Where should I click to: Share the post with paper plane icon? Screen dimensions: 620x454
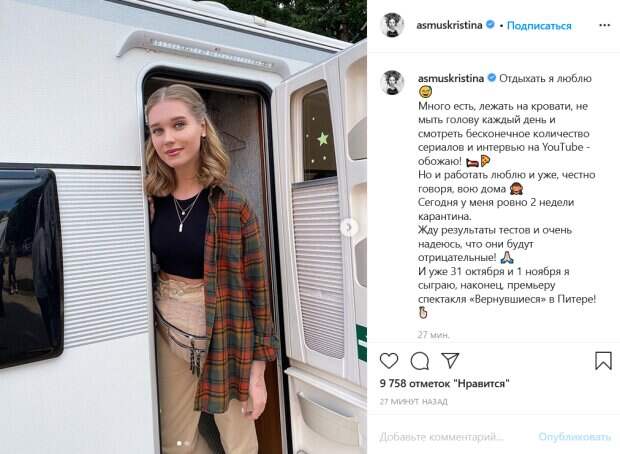pos(450,361)
